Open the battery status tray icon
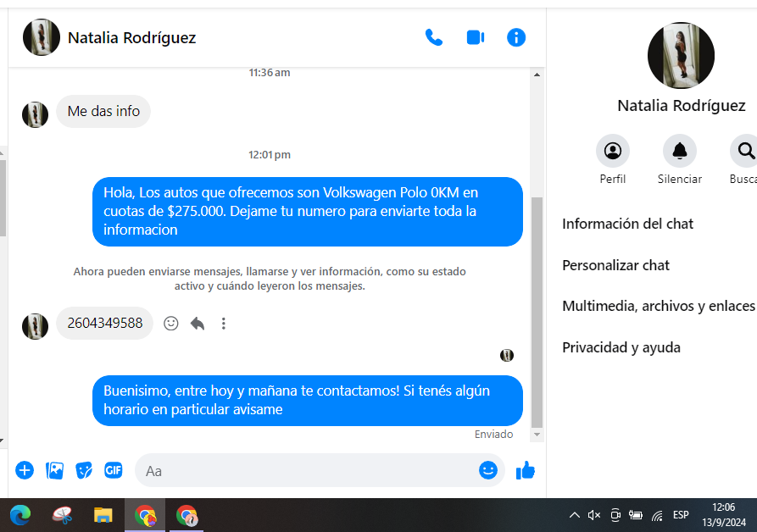Screen dimensions: 757x532 tap(635, 515)
